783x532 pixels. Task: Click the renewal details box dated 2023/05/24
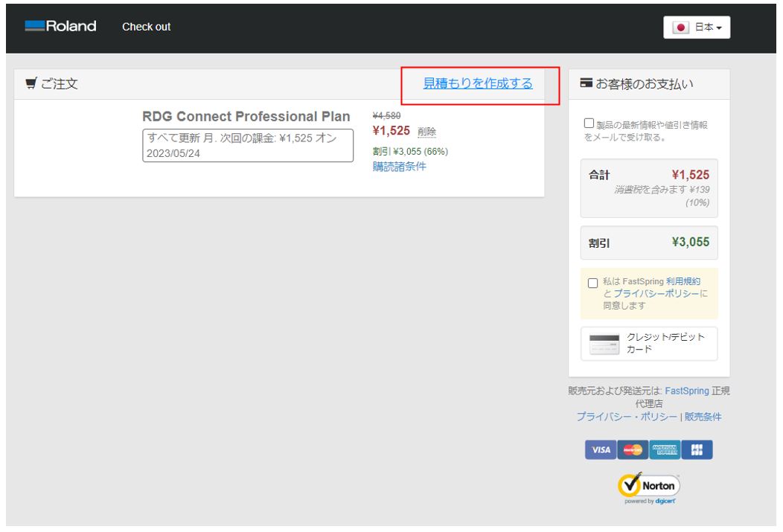[x=248, y=145]
